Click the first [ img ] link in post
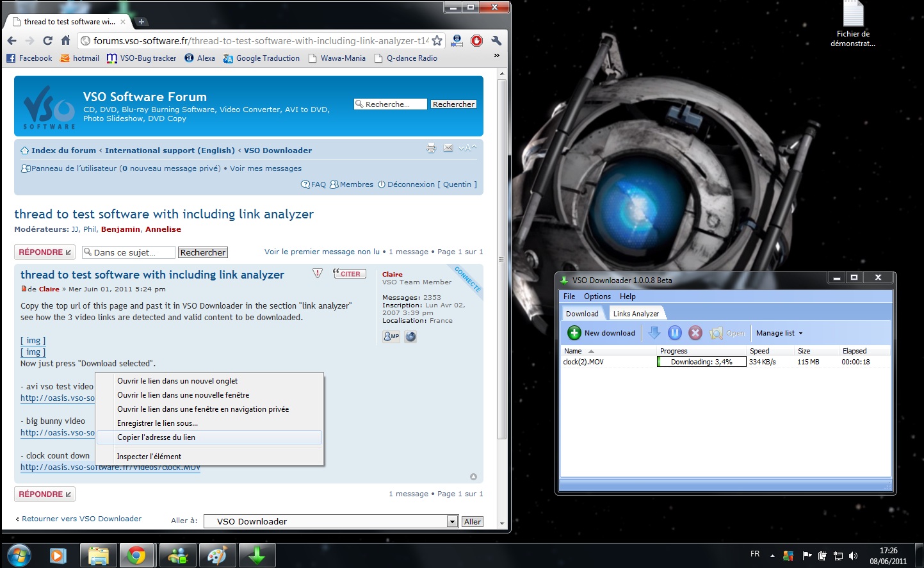The image size is (924, 568). [x=33, y=341]
